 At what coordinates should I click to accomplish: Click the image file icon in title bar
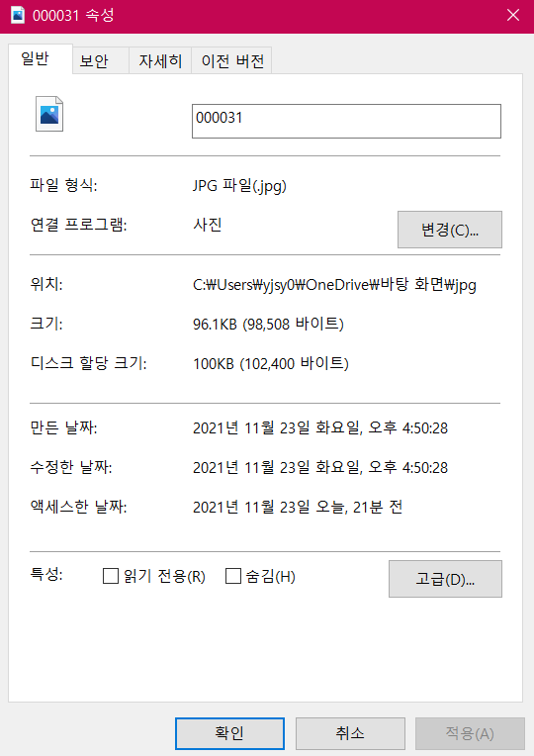pyautogui.click(x=18, y=15)
